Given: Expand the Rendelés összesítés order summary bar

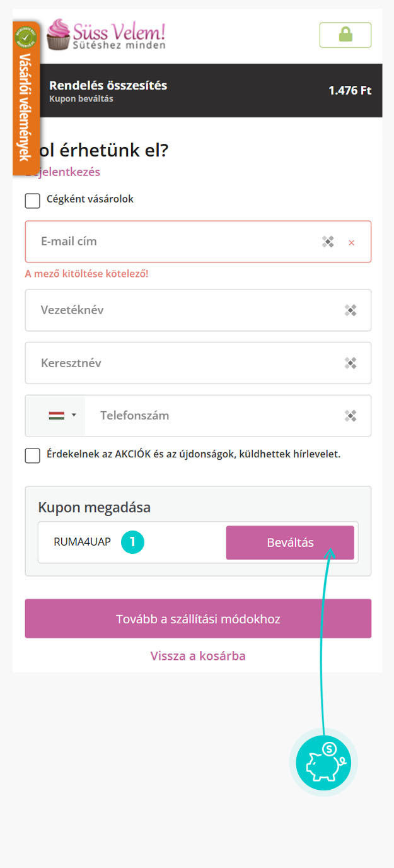Looking at the screenshot, I should pyautogui.click(x=197, y=90).
